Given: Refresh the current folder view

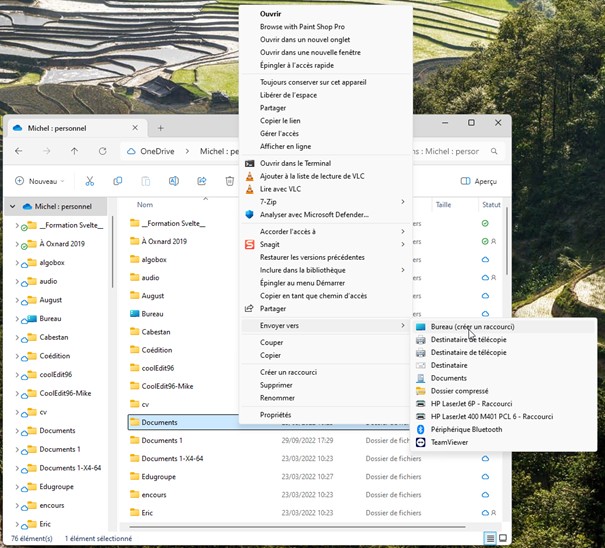Looking at the screenshot, I should pos(103,151).
